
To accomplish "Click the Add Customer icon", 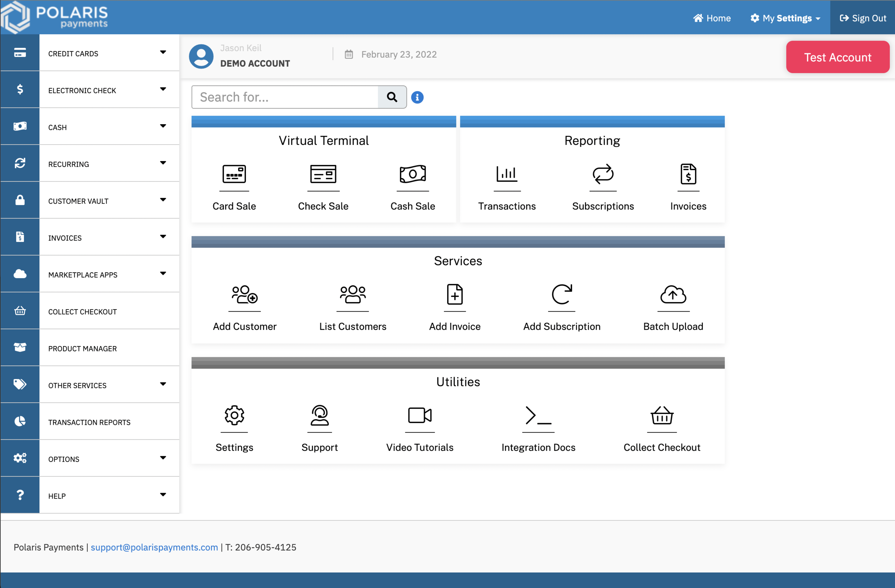I will [x=245, y=294].
